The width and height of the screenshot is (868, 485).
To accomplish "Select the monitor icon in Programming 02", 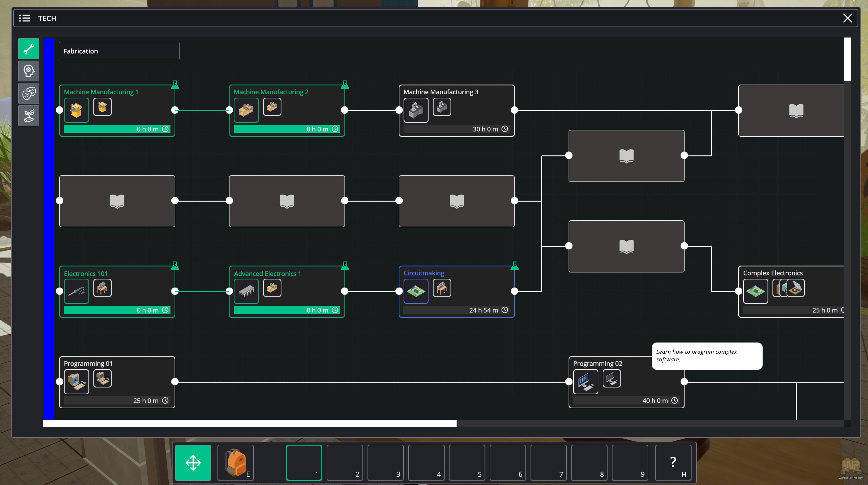I will tap(586, 382).
